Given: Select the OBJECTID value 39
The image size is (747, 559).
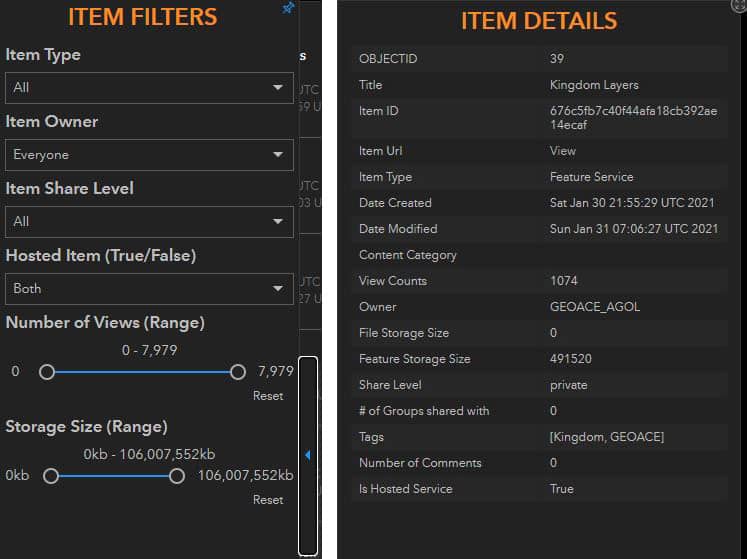Looking at the screenshot, I should [556, 59].
